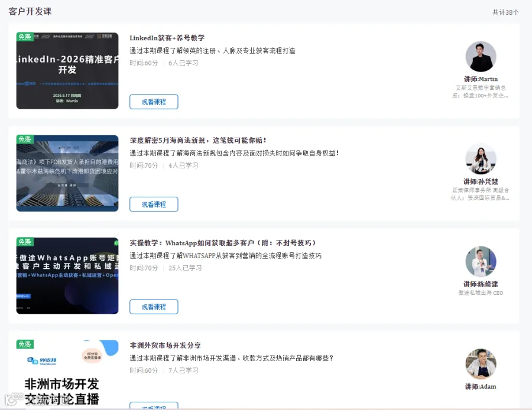Click the 共计38个 count text
This screenshot has height=410, width=532.
click(x=505, y=12)
